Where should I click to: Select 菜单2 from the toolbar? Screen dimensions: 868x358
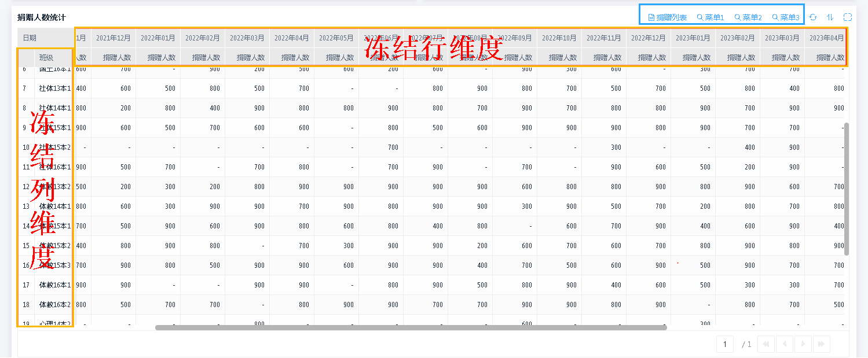coord(748,17)
